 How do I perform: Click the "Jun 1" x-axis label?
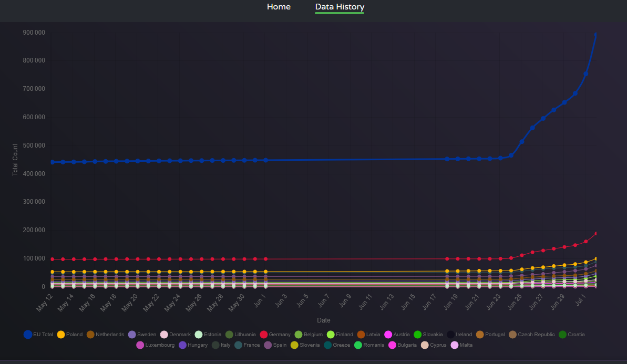(259, 300)
